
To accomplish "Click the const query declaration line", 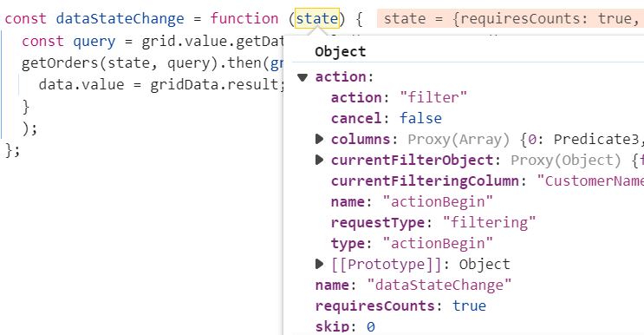I will coord(153,42).
